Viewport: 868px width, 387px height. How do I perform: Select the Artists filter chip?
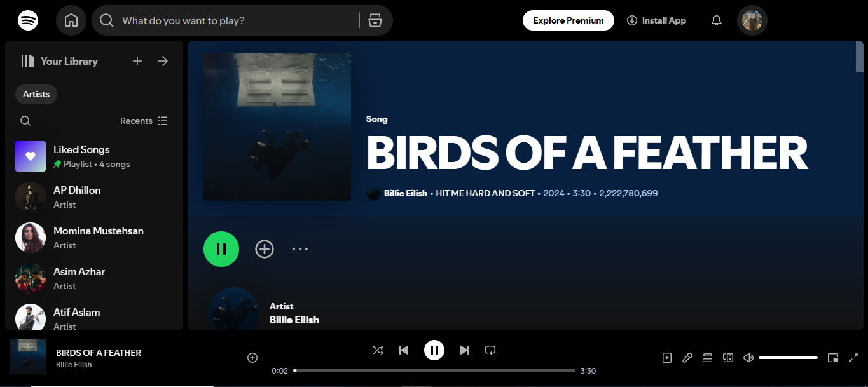(36, 93)
